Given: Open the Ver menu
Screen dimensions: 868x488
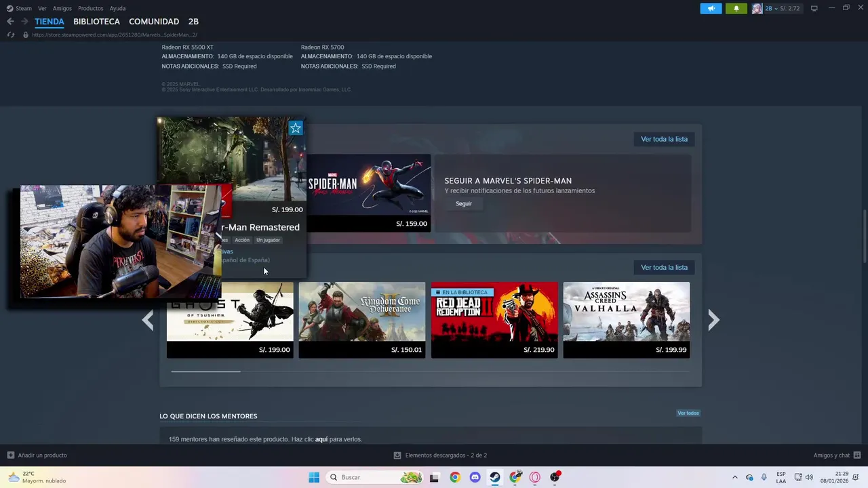Looking at the screenshot, I should pyautogui.click(x=42, y=8).
